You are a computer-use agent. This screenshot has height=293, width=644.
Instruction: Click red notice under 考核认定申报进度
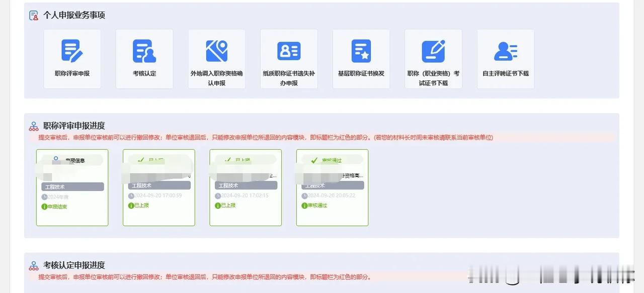coord(205,277)
